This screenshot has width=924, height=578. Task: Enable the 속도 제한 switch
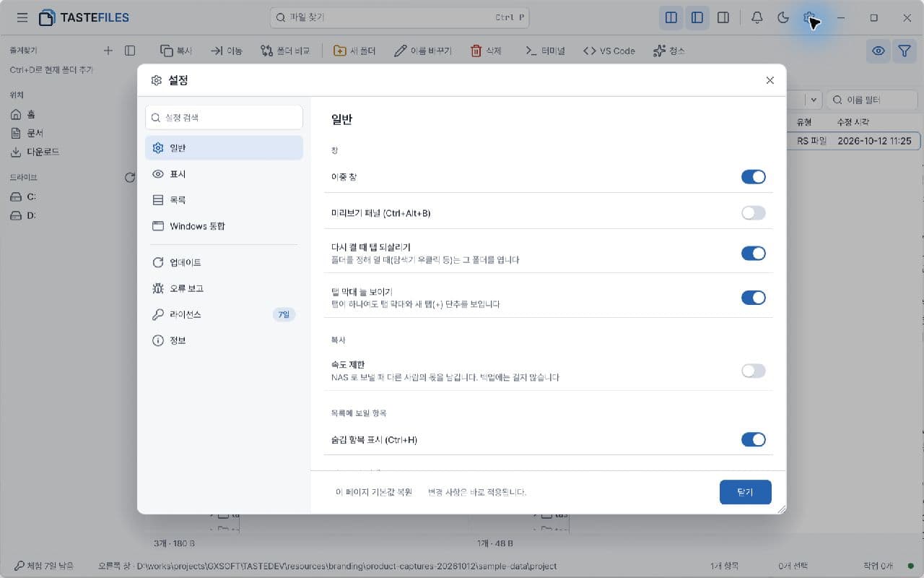754,371
